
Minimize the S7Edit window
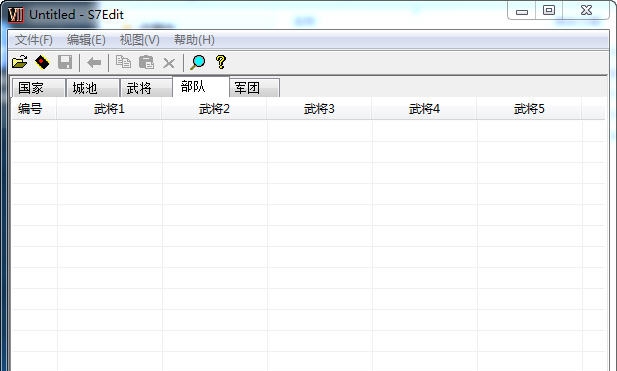(x=522, y=11)
